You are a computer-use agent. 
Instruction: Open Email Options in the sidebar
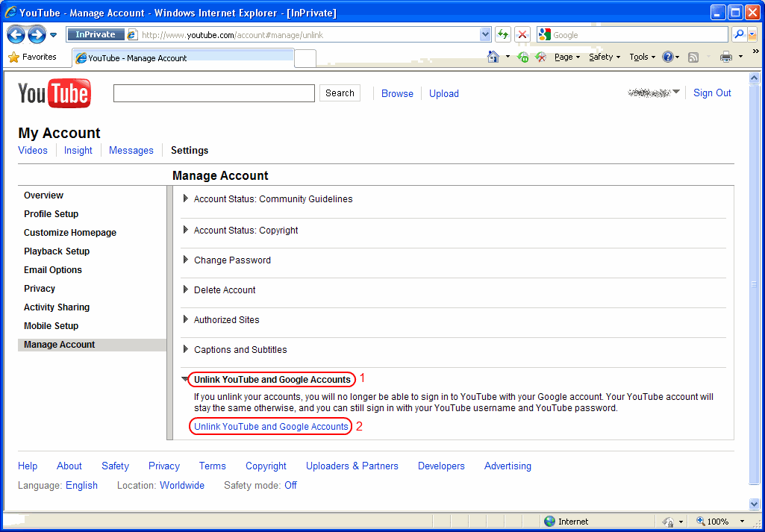pyautogui.click(x=53, y=269)
